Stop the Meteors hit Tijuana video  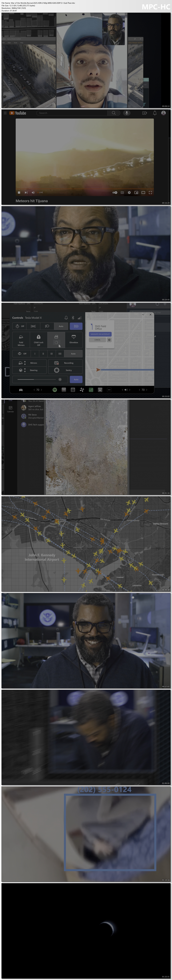click(x=19, y=192)
